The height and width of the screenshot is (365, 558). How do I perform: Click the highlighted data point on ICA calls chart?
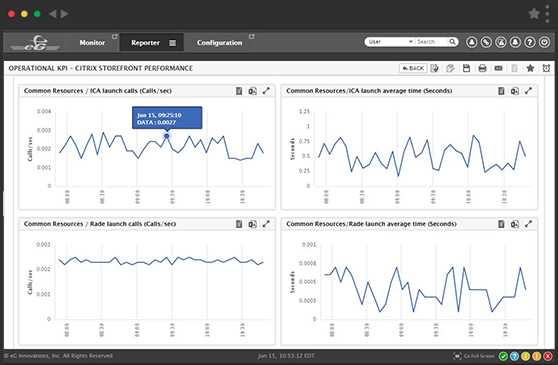[166, 136]
